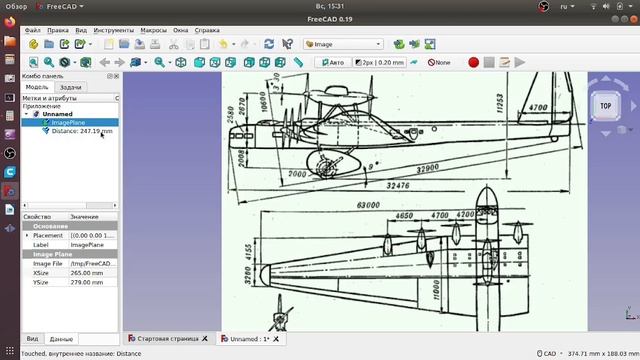Click the Create image plane icon
640x360 pixels.
(x=414, y=44)
